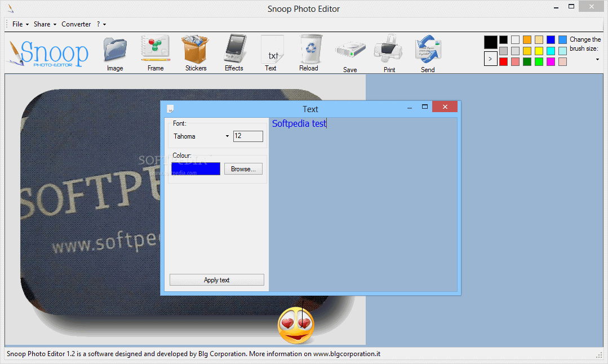The height and width of the screenshot is (364, 608).
Task: Close the Text dialog window
Action: [445, 106]
